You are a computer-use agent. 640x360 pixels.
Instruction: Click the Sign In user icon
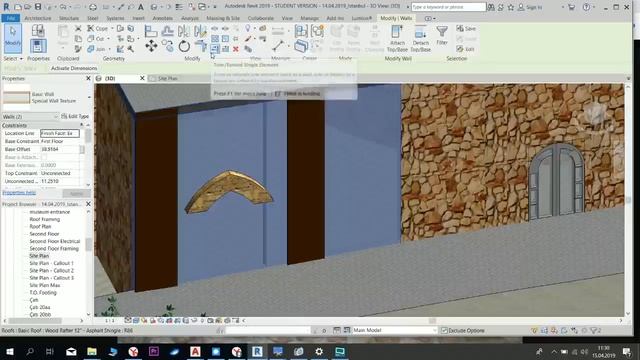click(521, 7)
